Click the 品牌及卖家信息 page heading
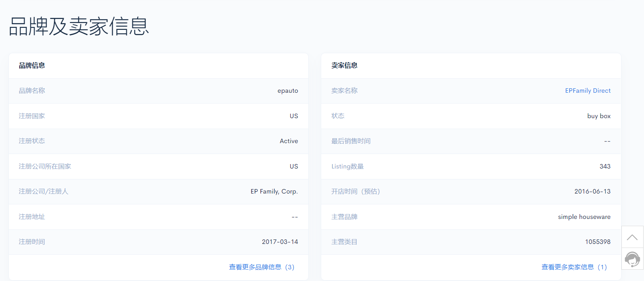The width and height of the screenshot is (644, 281). pyautogui.click(x=79, y=26)
